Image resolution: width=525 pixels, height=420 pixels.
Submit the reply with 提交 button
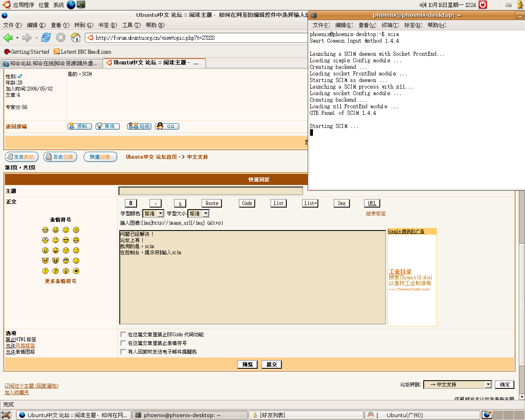tap(272, 364)
